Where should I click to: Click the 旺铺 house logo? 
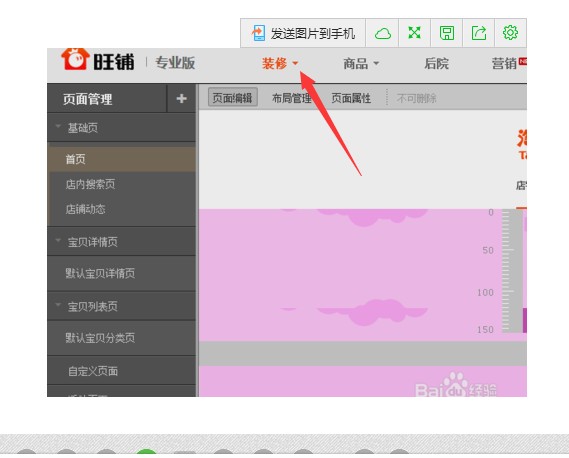pyautogui.click(x=75, y=59)
